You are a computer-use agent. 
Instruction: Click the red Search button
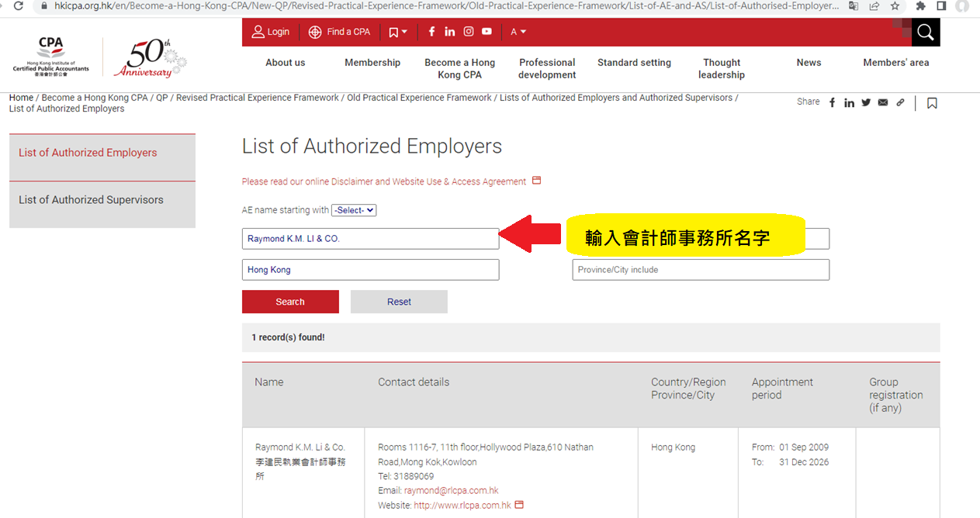(290, 302)
